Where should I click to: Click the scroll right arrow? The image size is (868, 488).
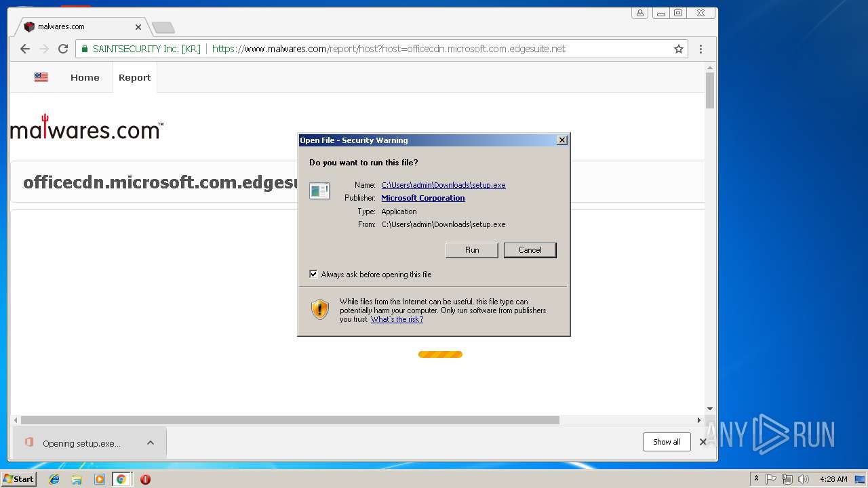point(699,420)
